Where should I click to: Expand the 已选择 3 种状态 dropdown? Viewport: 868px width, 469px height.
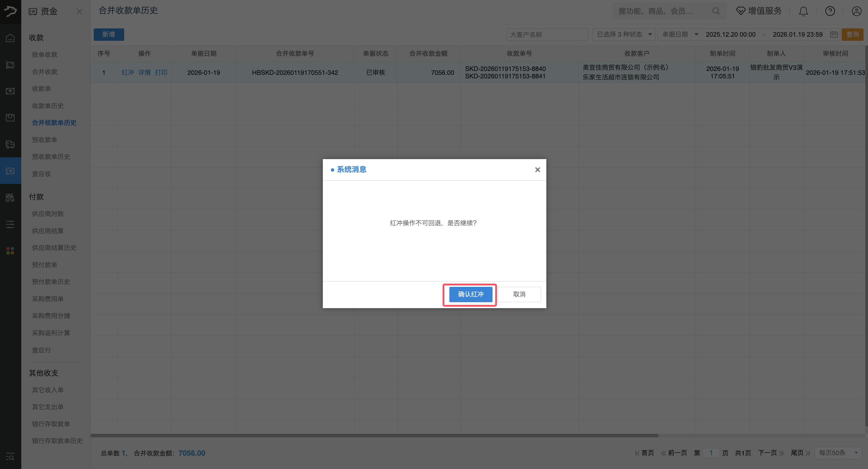(x=624, y=34)
